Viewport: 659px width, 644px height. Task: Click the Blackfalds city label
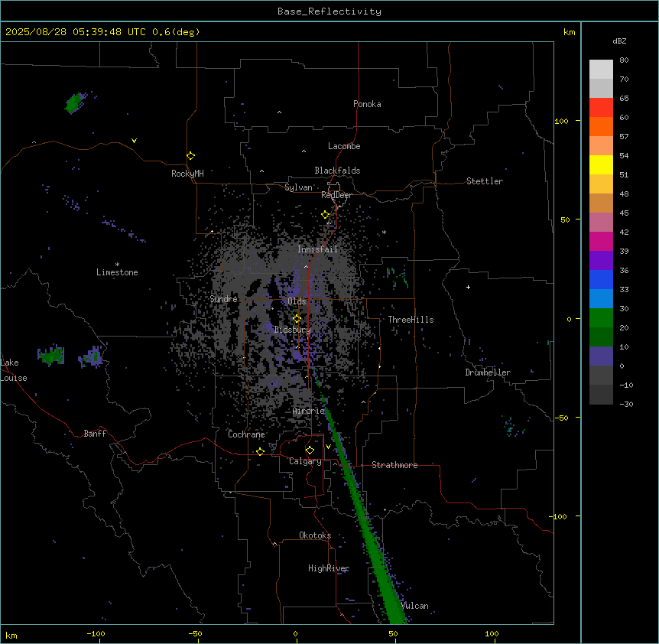(x=337, y=171)
